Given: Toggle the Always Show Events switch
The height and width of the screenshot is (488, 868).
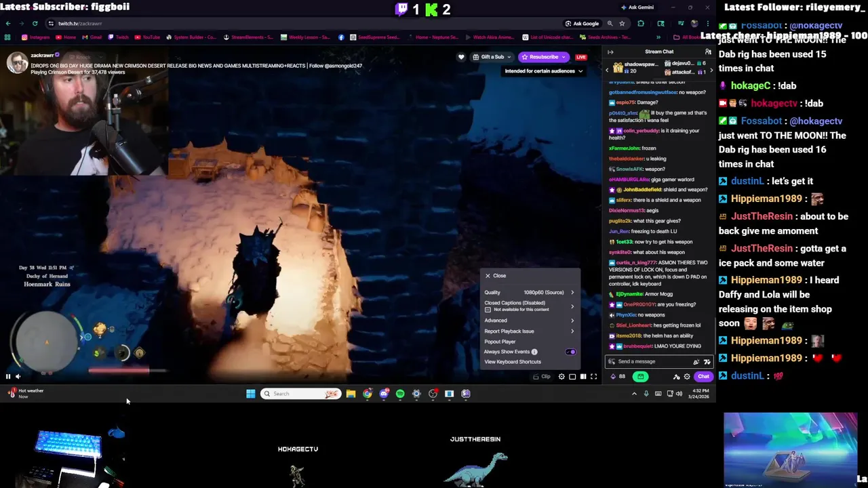Looking at the screenshot, I should point(570,352).
